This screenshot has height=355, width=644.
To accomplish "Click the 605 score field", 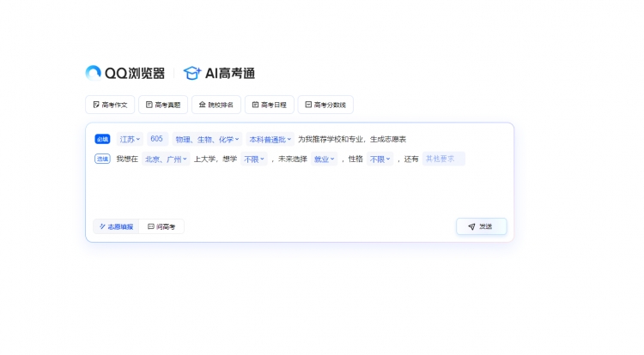I will pos(156,139).
